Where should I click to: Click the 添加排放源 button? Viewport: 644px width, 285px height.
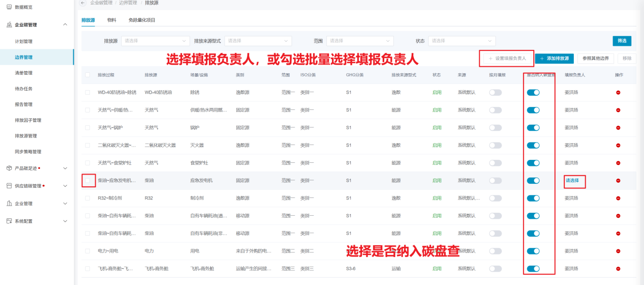(554, 59)
